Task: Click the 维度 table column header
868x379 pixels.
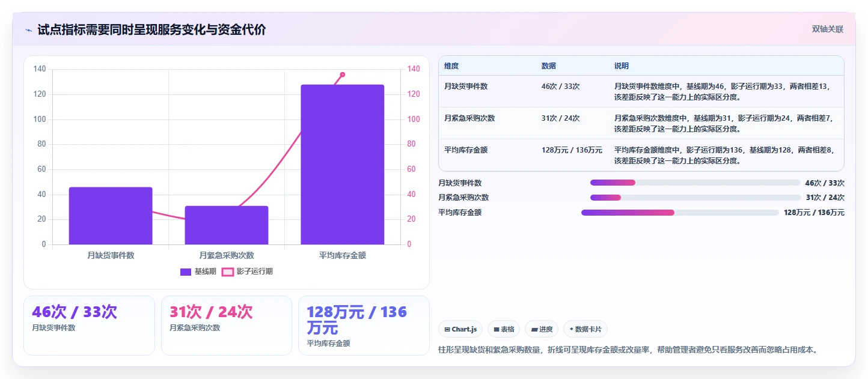Action: (x=451, y=66)
